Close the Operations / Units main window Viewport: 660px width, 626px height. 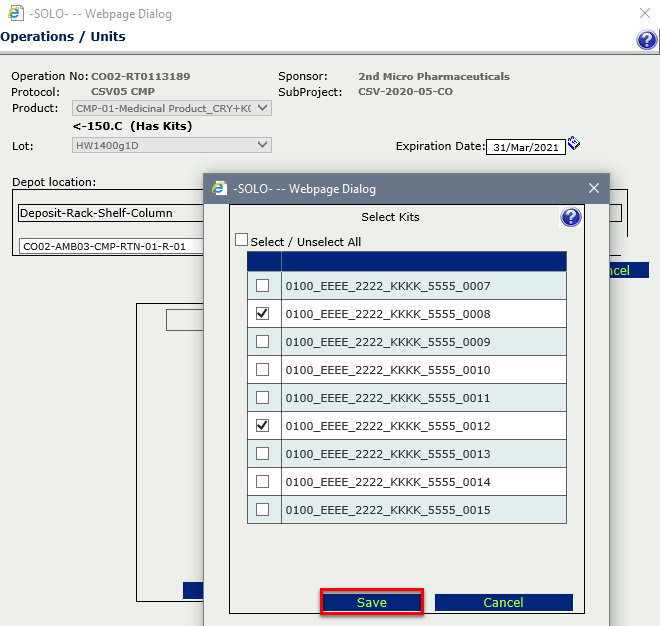(645, 13)
